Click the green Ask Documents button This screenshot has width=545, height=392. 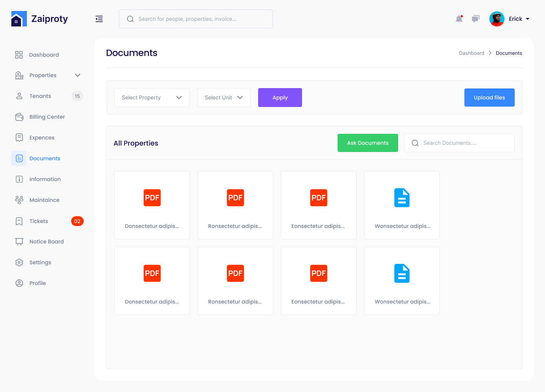[368, 143]
